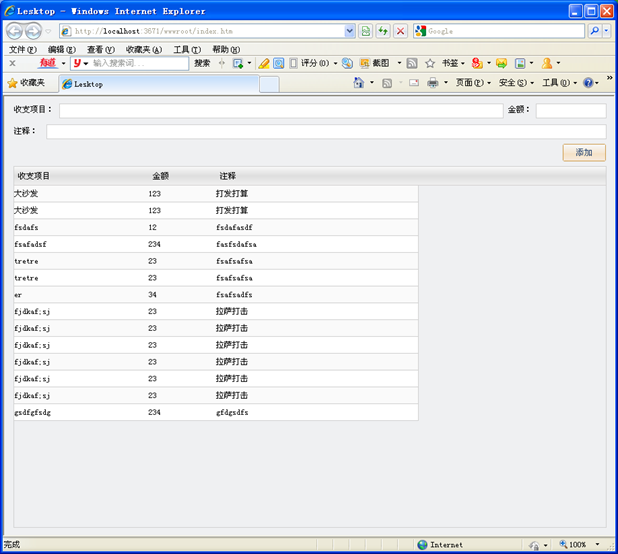Focus the 注释 note input field
Image resolution: width=618 pixels, height=554 pixels.
pyautogui.click(x=326, y=132)
